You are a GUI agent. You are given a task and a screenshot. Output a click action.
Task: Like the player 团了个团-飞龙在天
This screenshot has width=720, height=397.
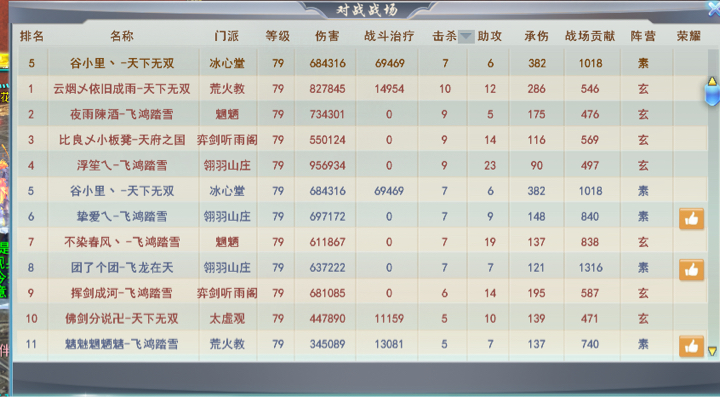(x=691, y=270)
